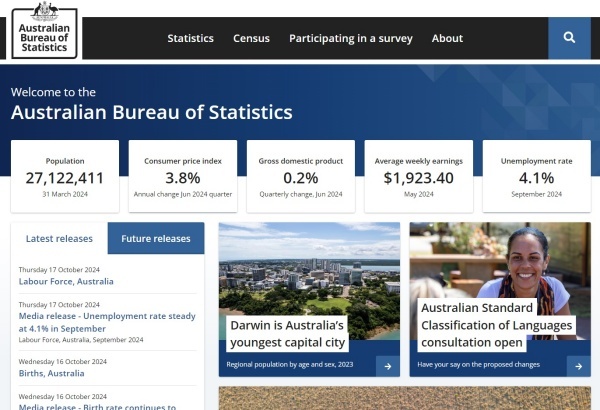The height and width of the screenshot is (410, 600).
Task: Click the "0.2%" GDP value
Action: [x=301, y=178]
